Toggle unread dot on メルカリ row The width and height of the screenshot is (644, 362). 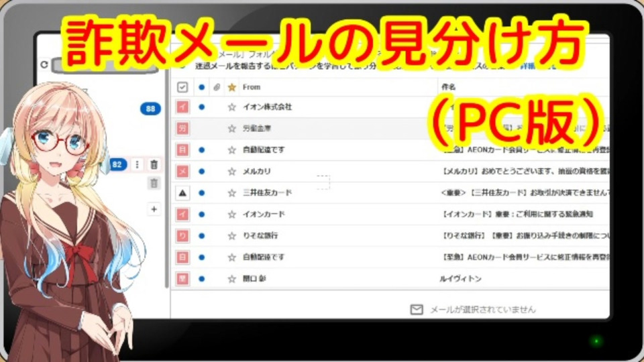pyautogui.click(x=201, y=171)
